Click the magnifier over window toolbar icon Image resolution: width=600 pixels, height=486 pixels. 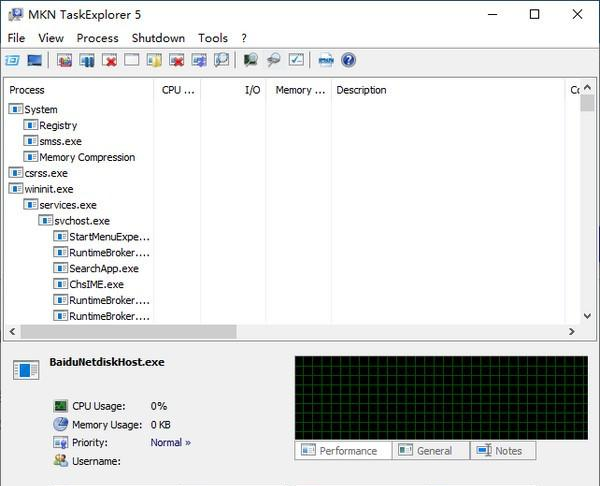(x=222, y=60)
